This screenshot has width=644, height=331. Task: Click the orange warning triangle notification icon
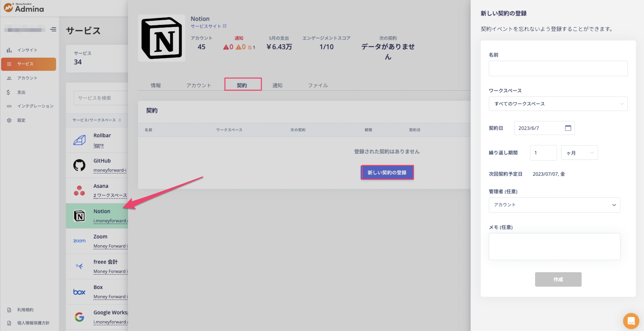click(x=239, y=47)
